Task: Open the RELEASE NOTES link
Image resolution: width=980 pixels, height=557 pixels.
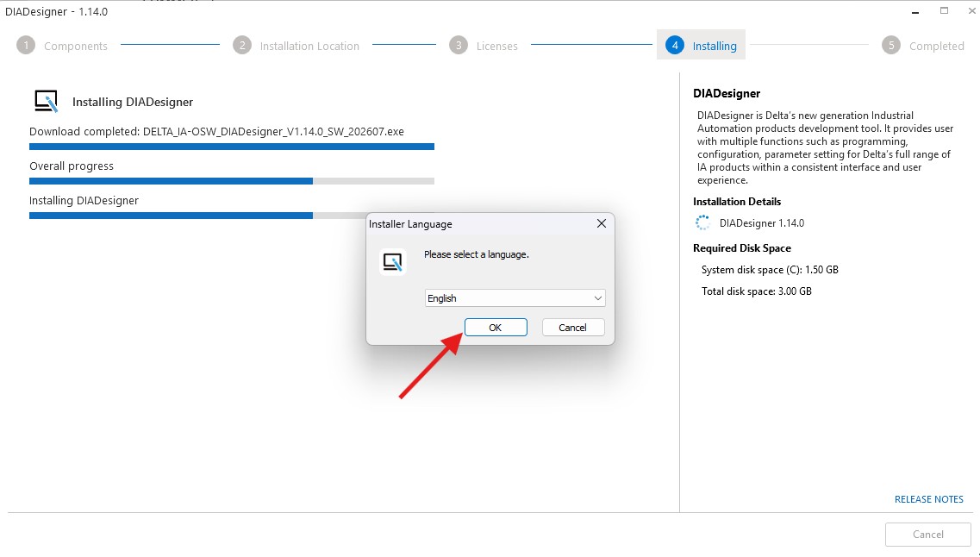Action: pyautogui.click(x=929, y=499)
